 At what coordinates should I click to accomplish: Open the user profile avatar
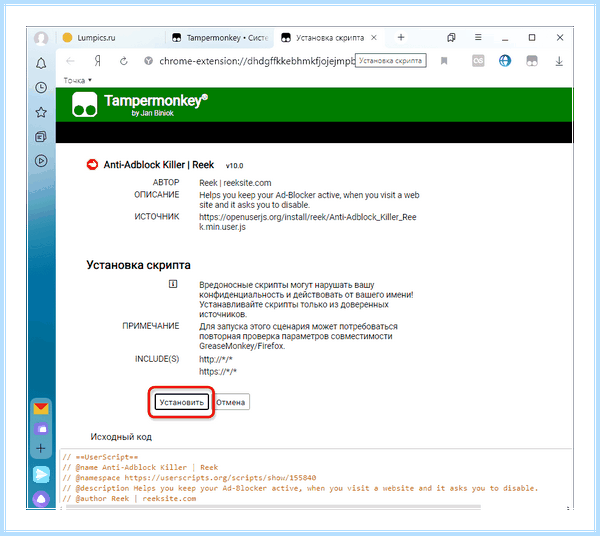(x=41, y=38)
